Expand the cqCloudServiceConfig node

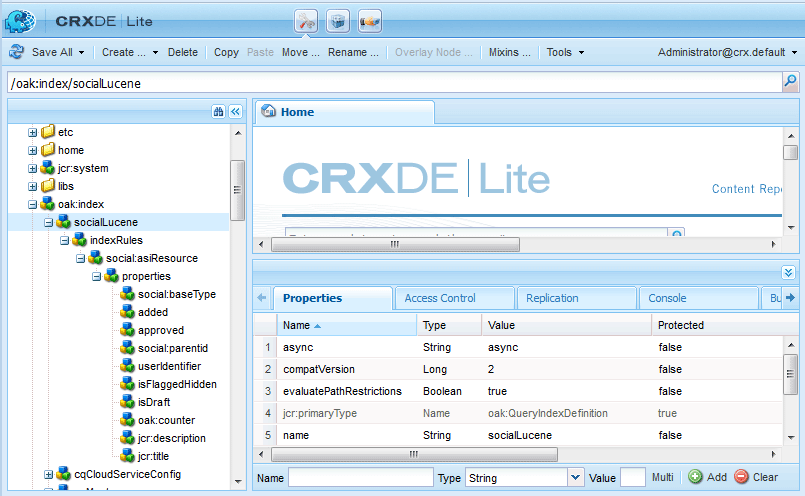pyautogui.click(x=48, y=474)
